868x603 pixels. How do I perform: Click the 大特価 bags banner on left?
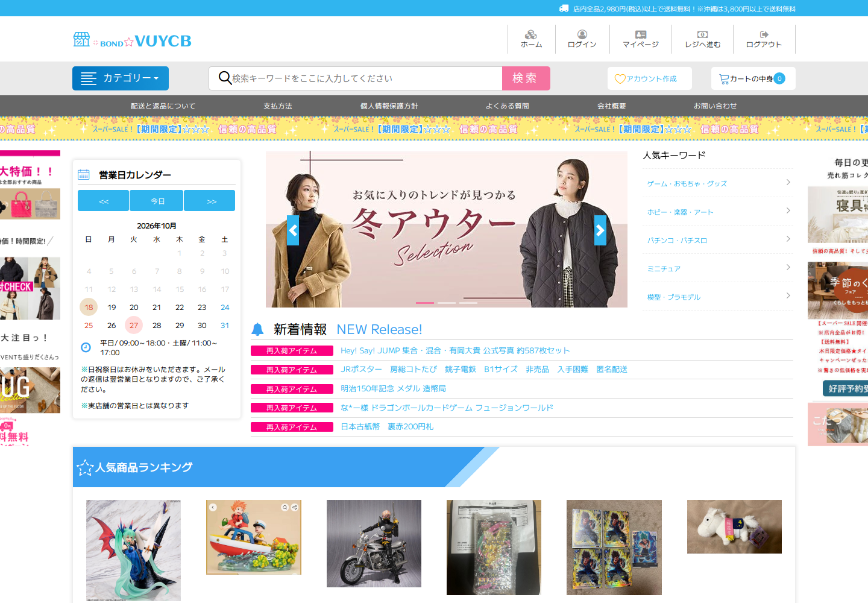pos(30,185)
